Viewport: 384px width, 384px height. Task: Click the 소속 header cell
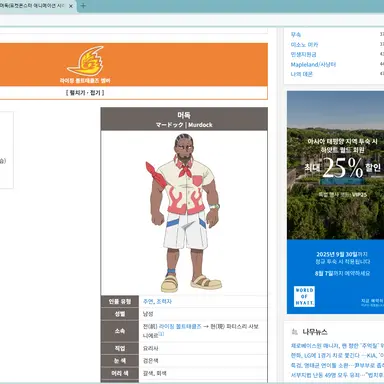pos(120,331)
